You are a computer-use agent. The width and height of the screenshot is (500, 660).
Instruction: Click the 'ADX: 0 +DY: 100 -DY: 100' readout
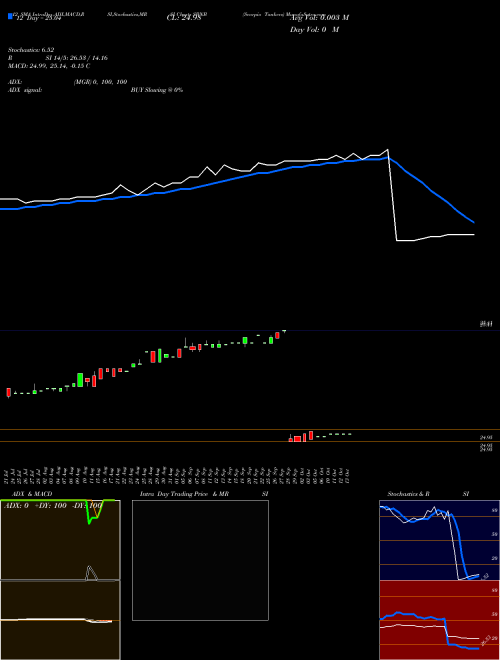point(53,506)
